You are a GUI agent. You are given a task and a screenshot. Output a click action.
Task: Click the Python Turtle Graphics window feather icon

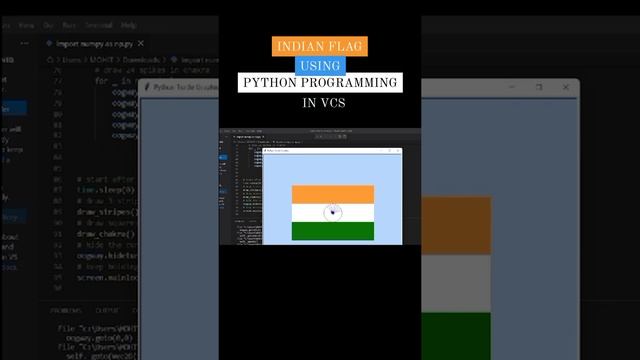pyautogui.click(x=147, y=87)
